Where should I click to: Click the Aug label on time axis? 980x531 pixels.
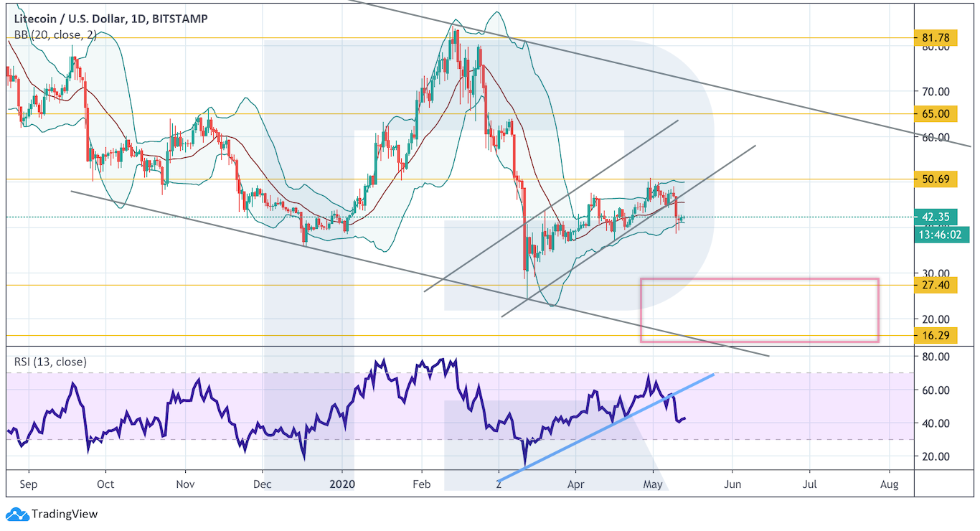pyautogui.click(x=888, y=484)
